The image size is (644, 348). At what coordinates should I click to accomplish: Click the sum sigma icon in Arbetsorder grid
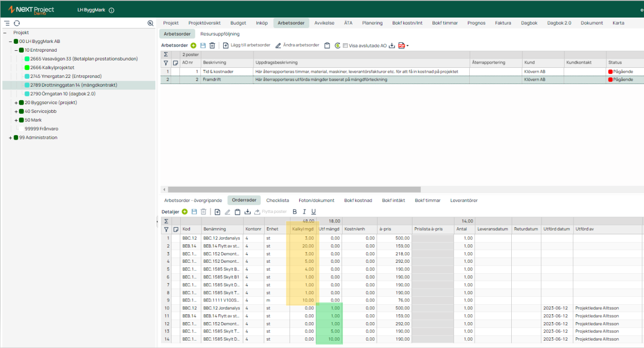pos(166,54)
